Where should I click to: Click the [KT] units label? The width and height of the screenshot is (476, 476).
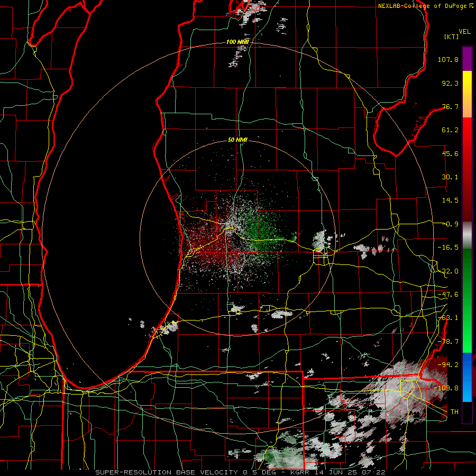(x=451, y=36)
